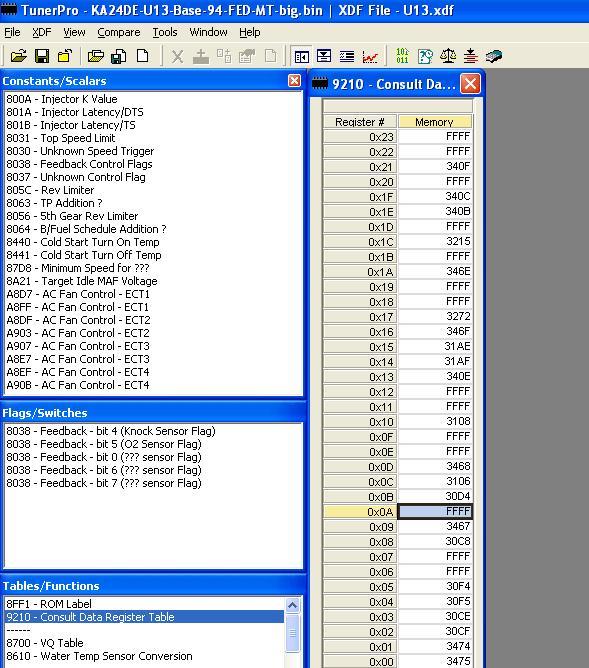The width and height of the screenshot is (589, 668).
Task: Click the Register # column header
Action: pyautogui.click(x=360, y=122)
